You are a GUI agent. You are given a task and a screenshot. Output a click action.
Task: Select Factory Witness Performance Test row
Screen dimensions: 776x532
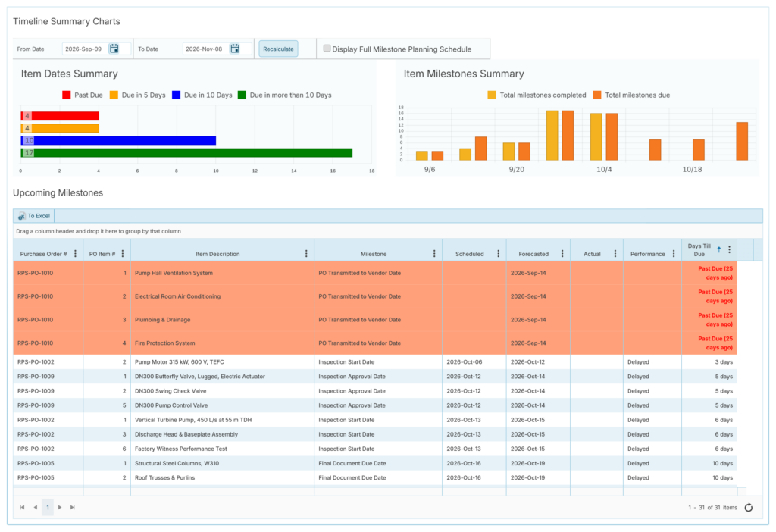pyautogui.click(x=375, y=449)
